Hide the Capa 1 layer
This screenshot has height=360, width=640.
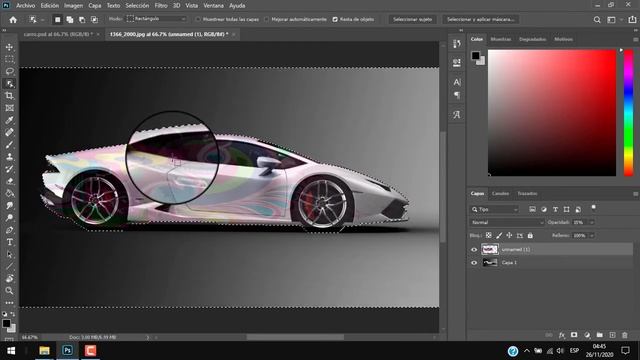(x=474, y=262)
